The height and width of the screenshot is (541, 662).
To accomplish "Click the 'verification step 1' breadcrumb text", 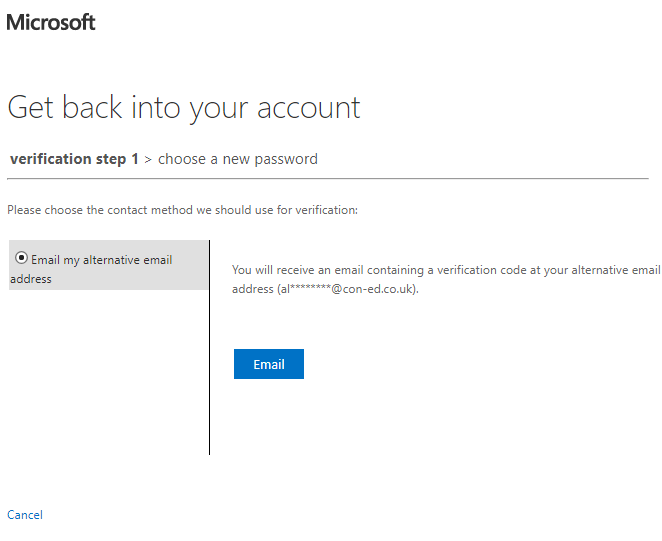I will coord(74,159).
